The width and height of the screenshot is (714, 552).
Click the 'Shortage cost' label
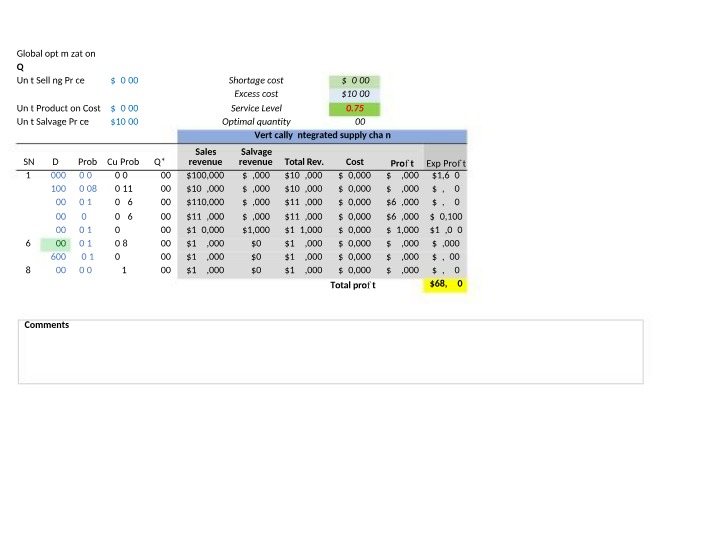click(256, 81)
